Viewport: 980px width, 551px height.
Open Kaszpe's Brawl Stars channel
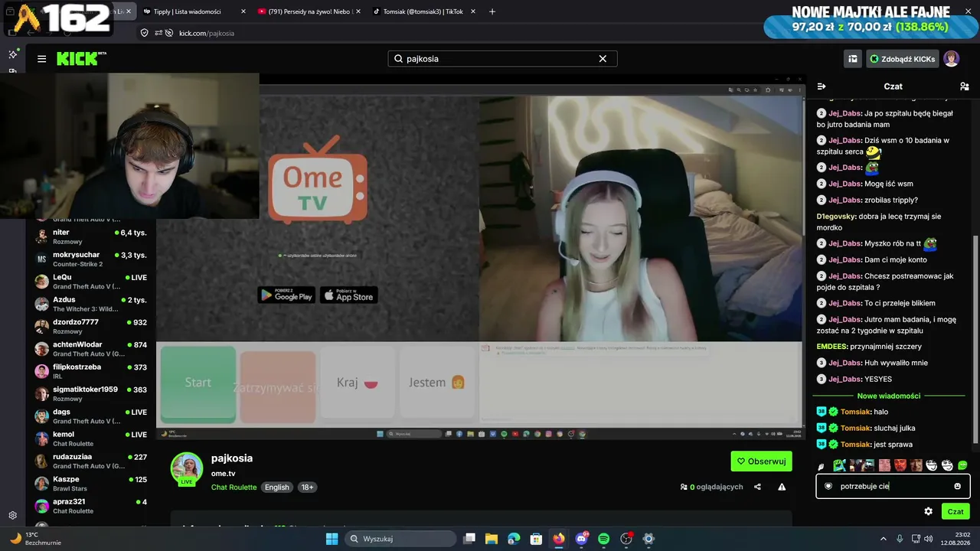(x=92, y=484)
